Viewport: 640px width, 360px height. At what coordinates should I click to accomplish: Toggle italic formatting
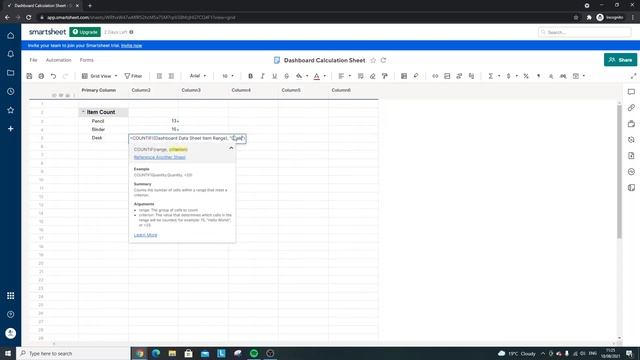[262, 76]
